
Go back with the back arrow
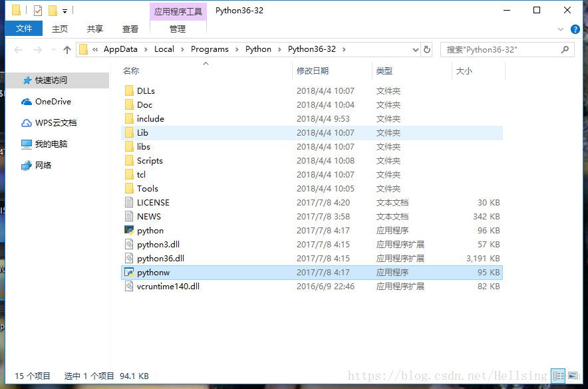18,49
